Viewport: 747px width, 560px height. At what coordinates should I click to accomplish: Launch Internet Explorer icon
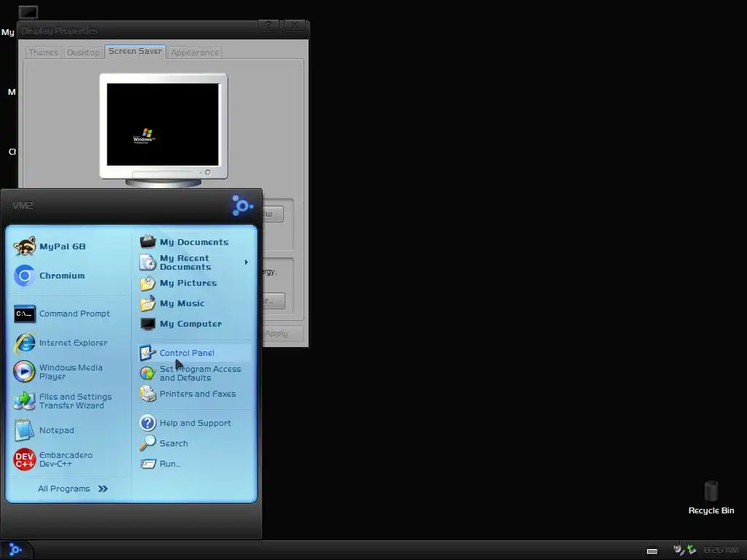click(24, 343)
